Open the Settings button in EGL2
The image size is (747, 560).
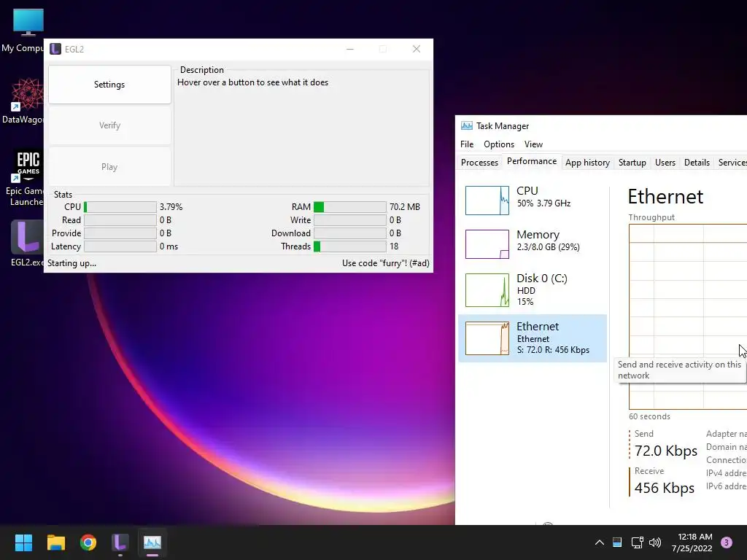coord(109,85)
